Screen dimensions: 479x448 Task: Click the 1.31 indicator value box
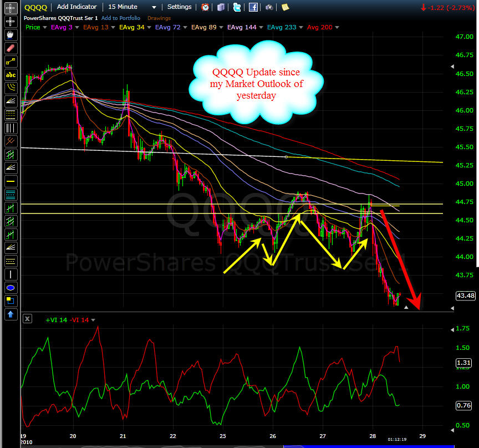(463, 363)
